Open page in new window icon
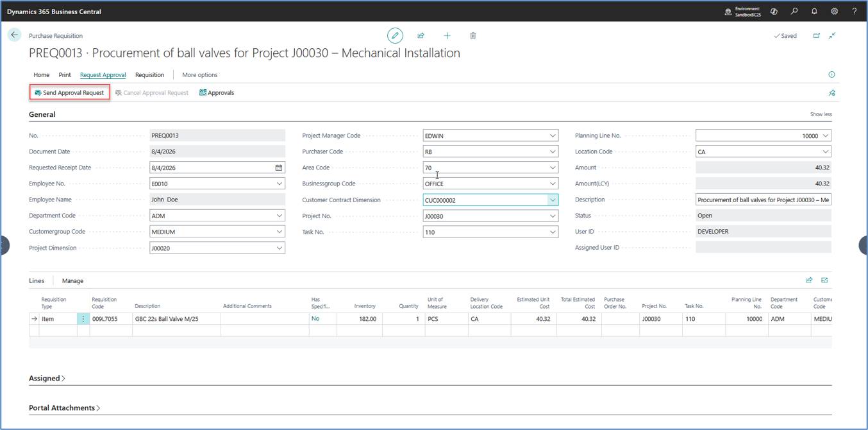Viewport: 868px width, 430px height. [x=817, y=35]
